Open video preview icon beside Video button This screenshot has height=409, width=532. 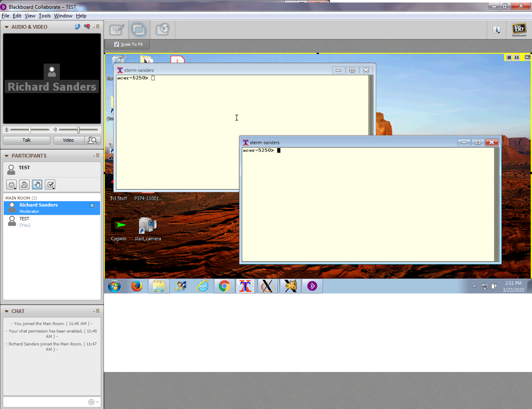93,140
